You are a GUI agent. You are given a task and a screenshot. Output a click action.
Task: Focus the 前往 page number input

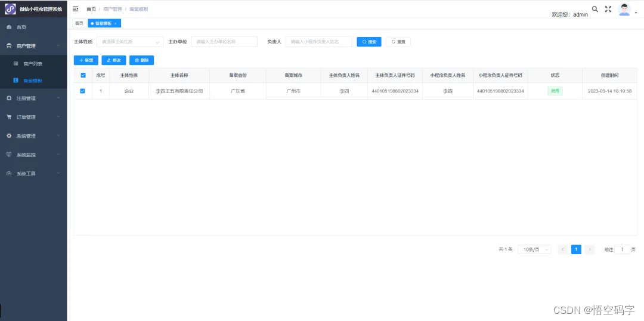coord(622,249)
